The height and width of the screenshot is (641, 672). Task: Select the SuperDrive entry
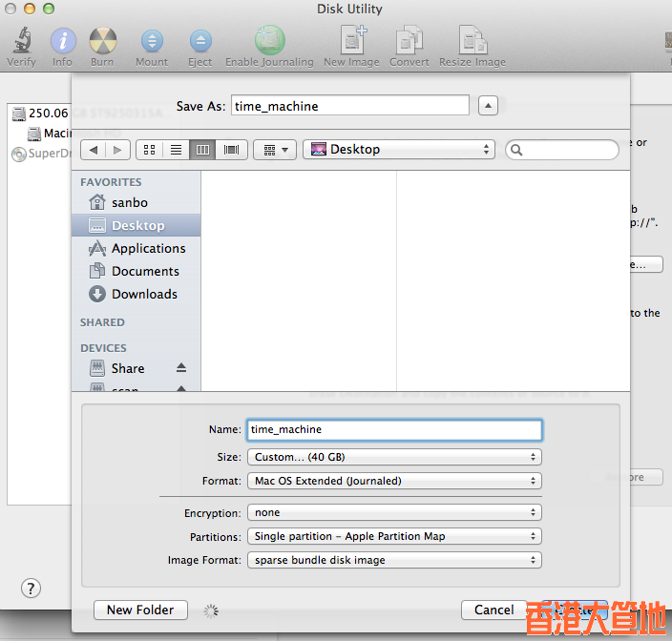tap(41, 154)
